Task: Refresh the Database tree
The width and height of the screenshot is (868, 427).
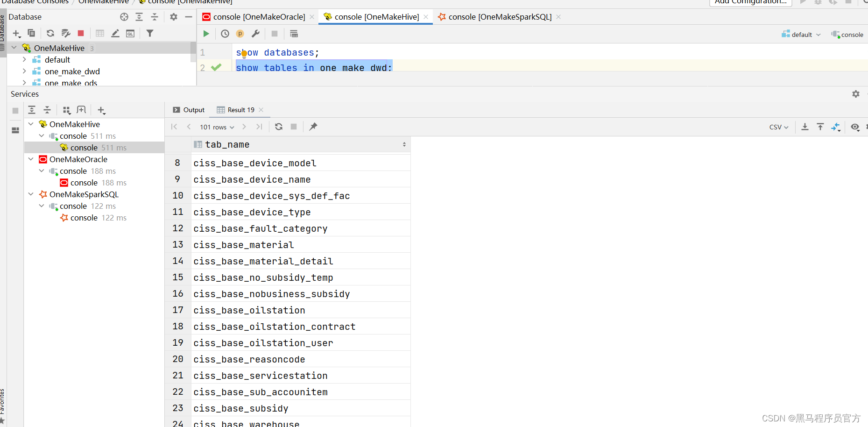Action: coord(50,33)
